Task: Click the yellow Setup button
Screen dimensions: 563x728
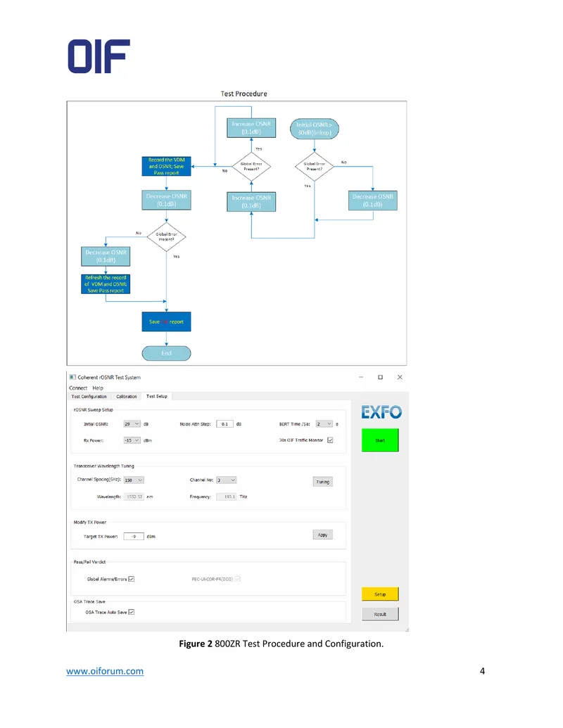Action: (x=380, y=594)
